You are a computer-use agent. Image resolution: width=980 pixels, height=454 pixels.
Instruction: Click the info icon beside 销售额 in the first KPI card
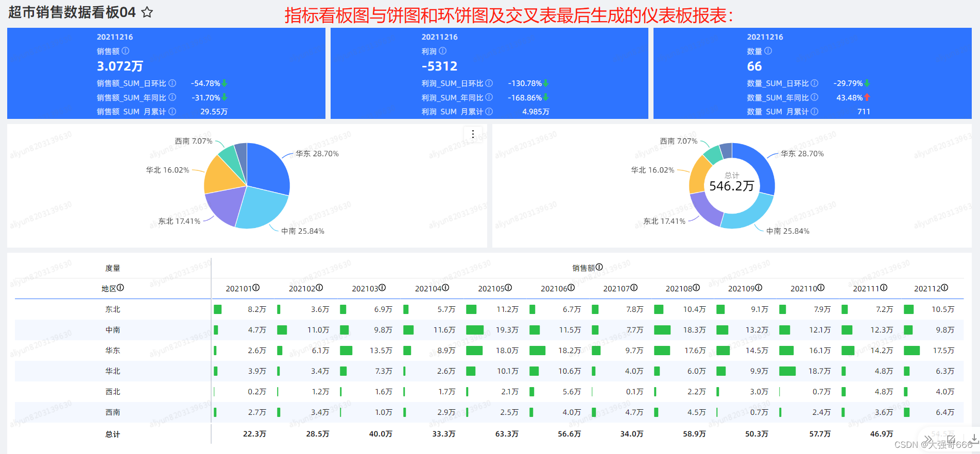tap(126, 51)
